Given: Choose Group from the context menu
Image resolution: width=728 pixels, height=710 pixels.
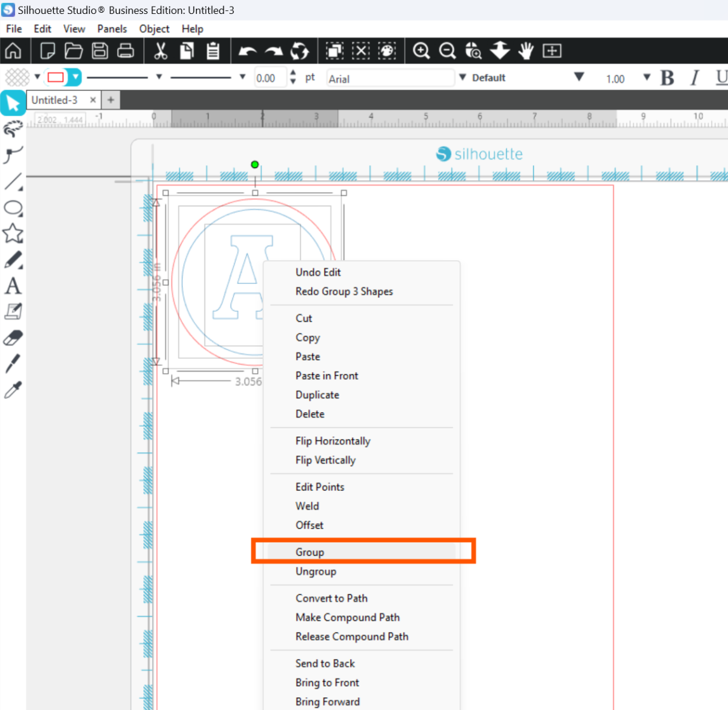Looking at the screenshot, I should (362, 552).
